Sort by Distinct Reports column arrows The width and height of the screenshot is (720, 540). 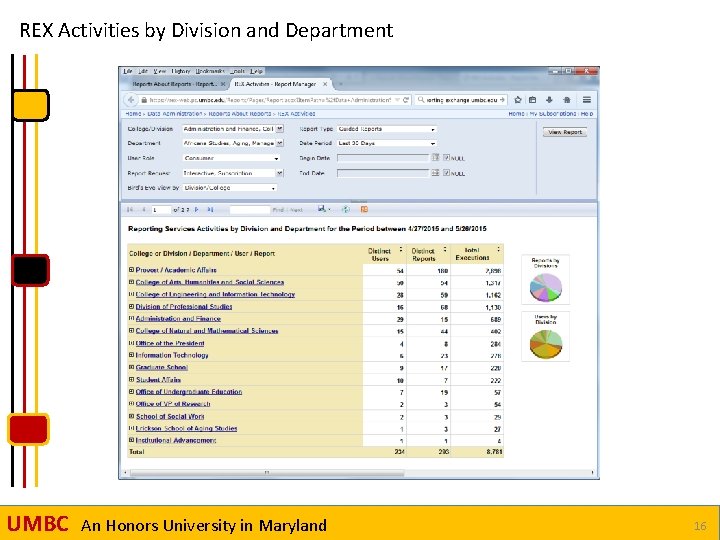click(444, 249)
